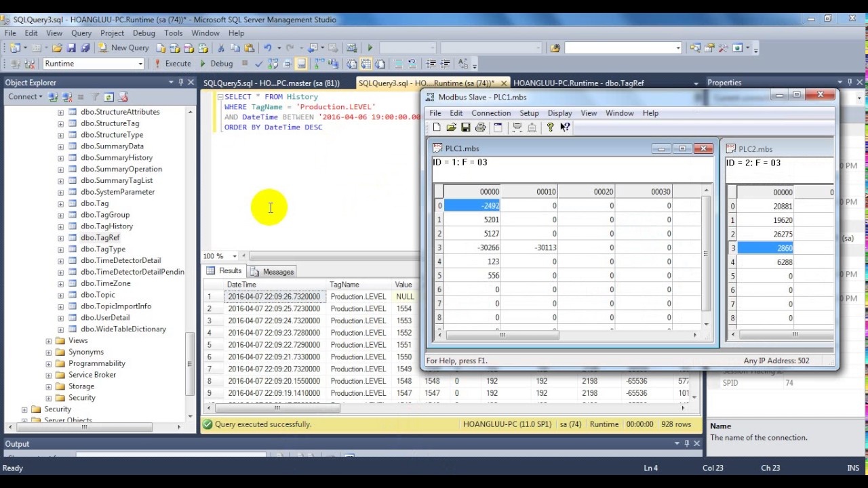Toggle auto-hide pin on Output panel

tap(686, 444)
